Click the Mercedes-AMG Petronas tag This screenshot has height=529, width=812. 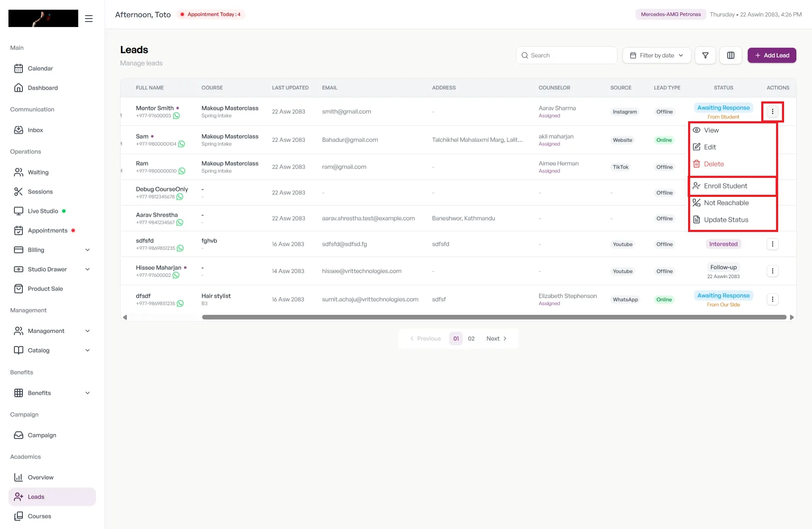671,14
